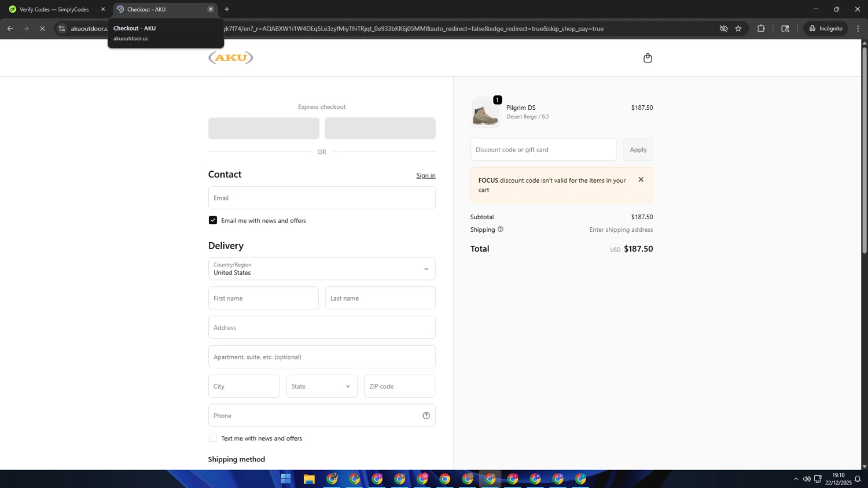868x488 pixels.
Task: Click the City field
Action: pyautogui.click(x=244, y=386)
